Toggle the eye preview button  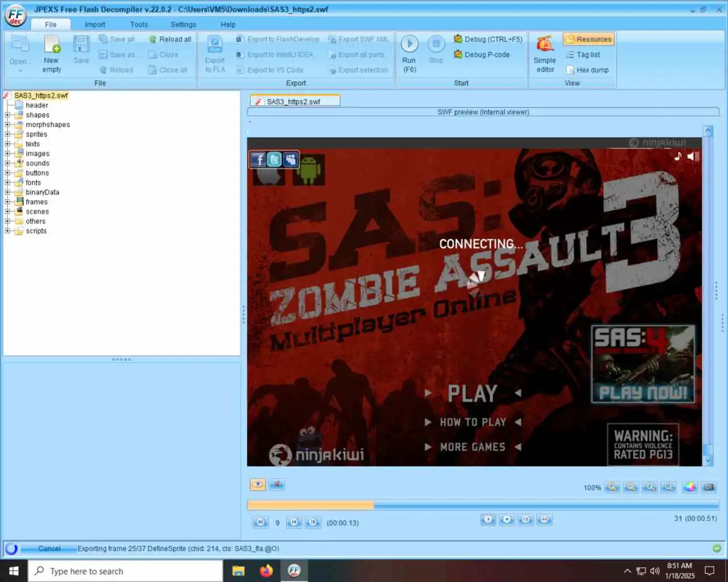[x=258, y=484]
